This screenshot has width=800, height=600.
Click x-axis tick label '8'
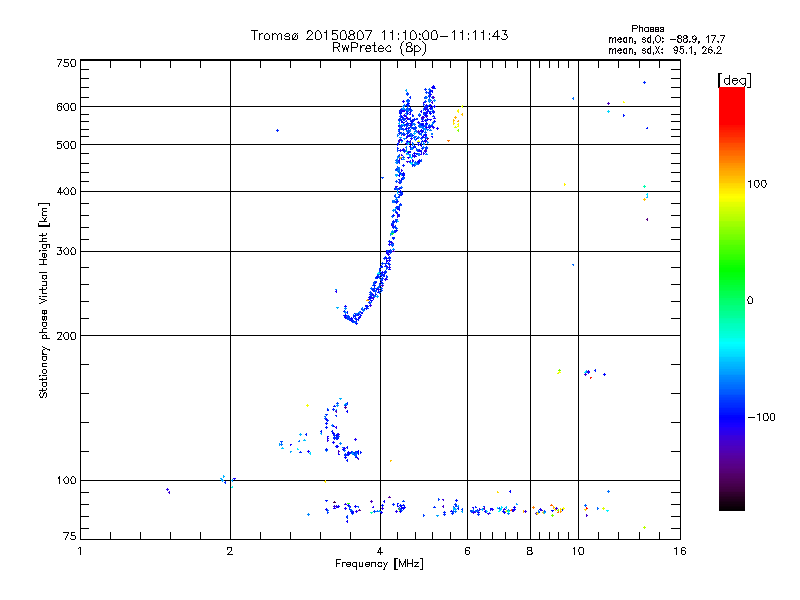[x=530, y=551]
